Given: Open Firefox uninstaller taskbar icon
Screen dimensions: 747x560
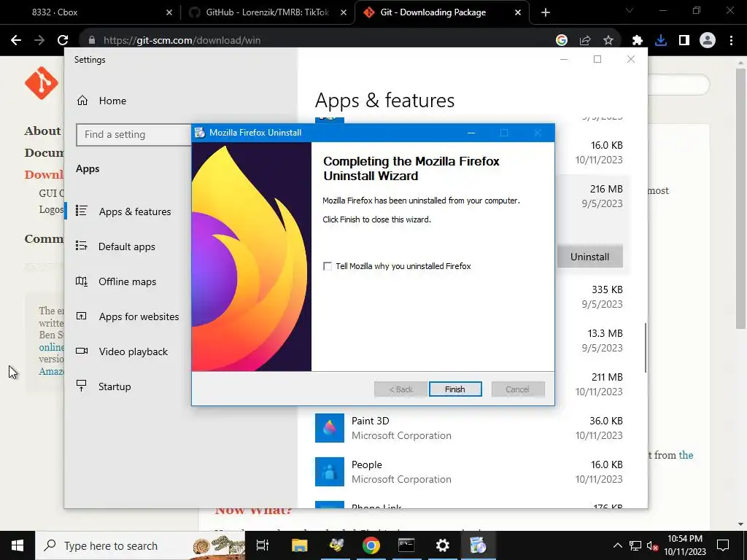Looking at the screenshot, I should coord(478,545).
